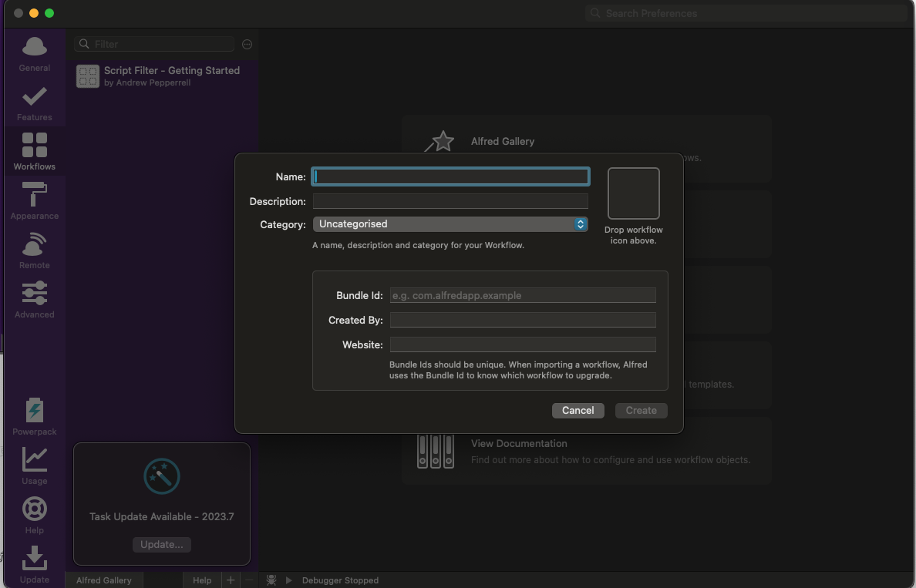Click the Script Filter workflow icon
This screenshot has width=916, height=588.
coord(88,76)
